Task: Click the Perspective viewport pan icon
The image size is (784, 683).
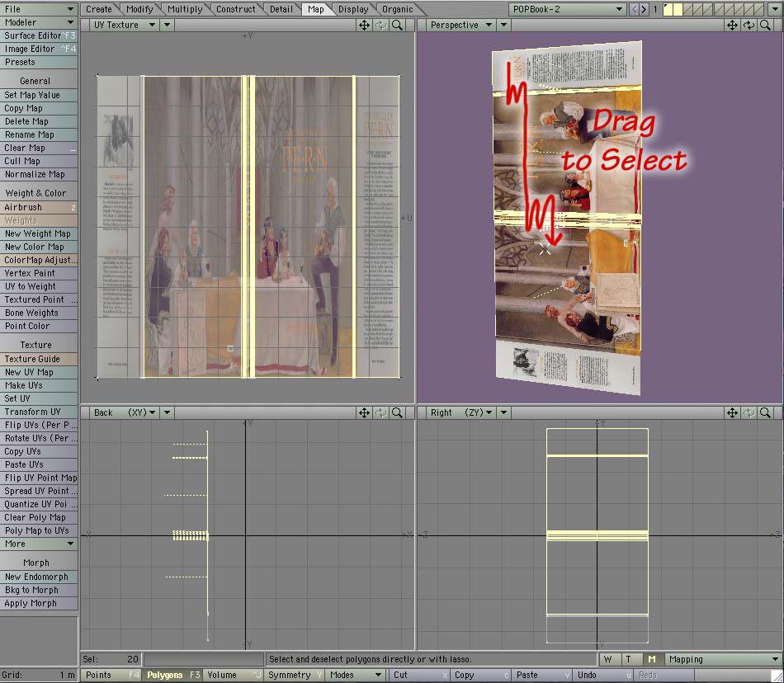Action: point(732,25)
